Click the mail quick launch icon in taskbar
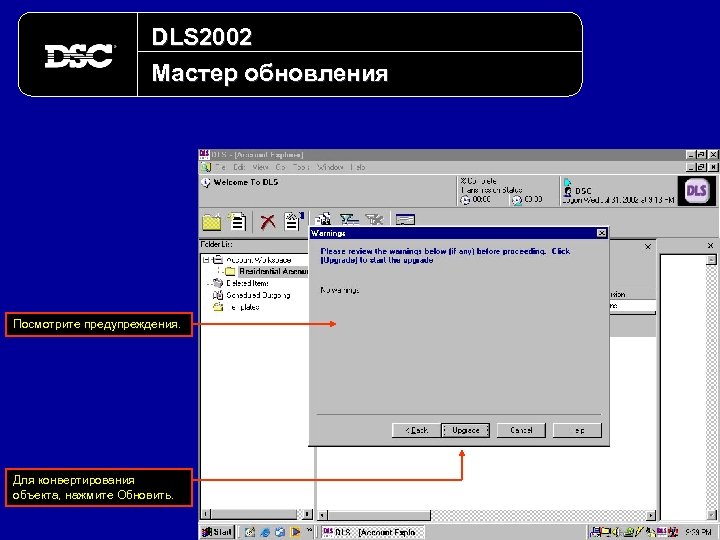The image size is (720, 540). click(280, 532)
